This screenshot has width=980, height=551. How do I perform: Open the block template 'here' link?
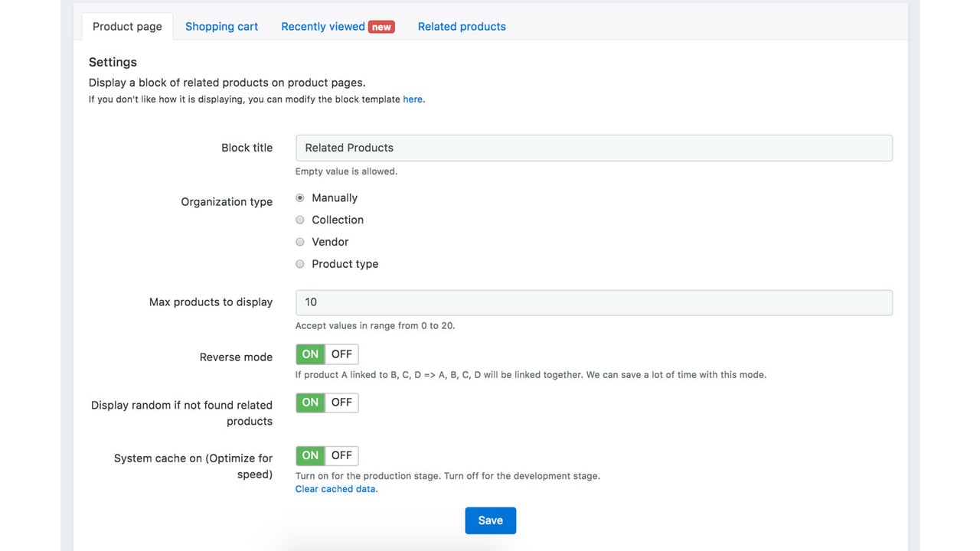click(413, 99)
